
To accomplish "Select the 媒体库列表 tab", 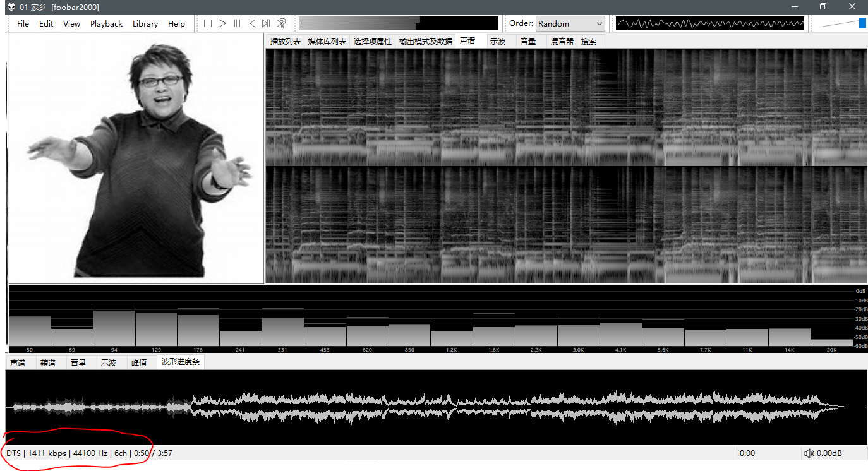I will [327, 41].
